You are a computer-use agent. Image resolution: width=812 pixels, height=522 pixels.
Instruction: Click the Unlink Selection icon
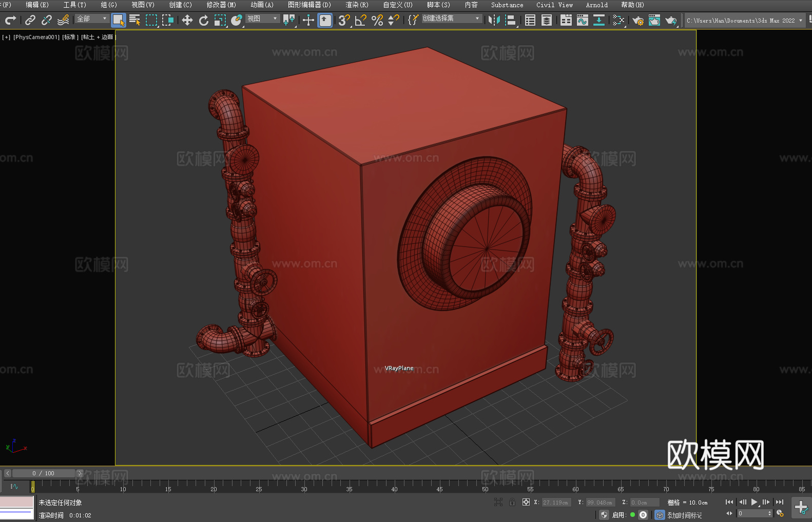point(47,20)
